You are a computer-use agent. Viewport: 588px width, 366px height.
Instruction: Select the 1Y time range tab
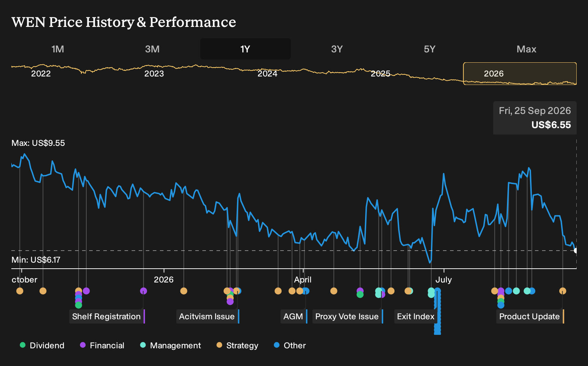[245, 49]
